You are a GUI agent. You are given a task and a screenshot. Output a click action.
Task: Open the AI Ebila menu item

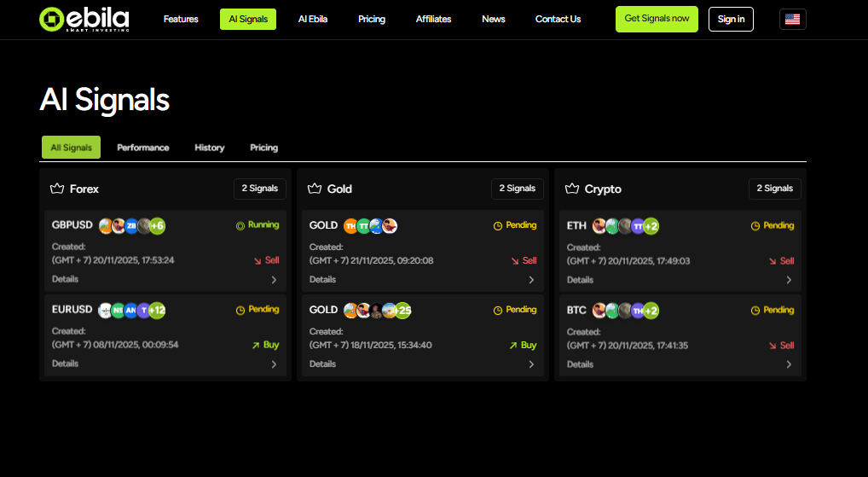tap(313, 19)
